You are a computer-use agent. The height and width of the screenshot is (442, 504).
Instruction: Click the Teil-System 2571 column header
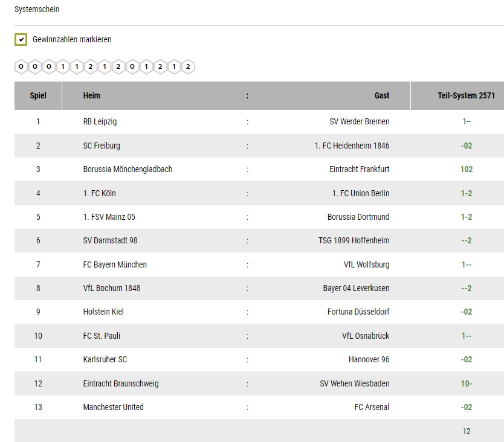(x=466, y=96)
